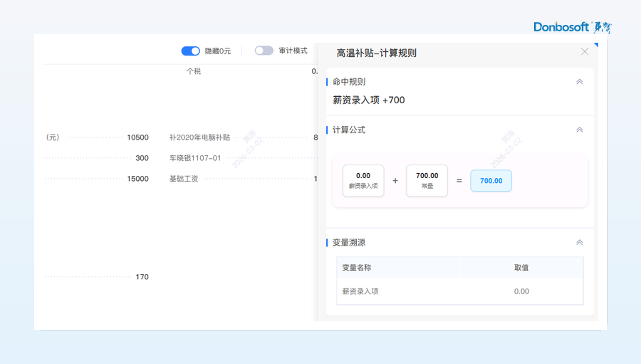The image size is (641, 364).
Task: Click the 0.00 value in table
Action: point(521,291)
